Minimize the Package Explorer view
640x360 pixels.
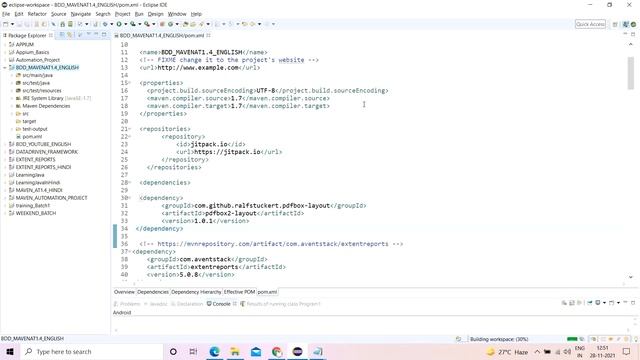pos(96,35)
